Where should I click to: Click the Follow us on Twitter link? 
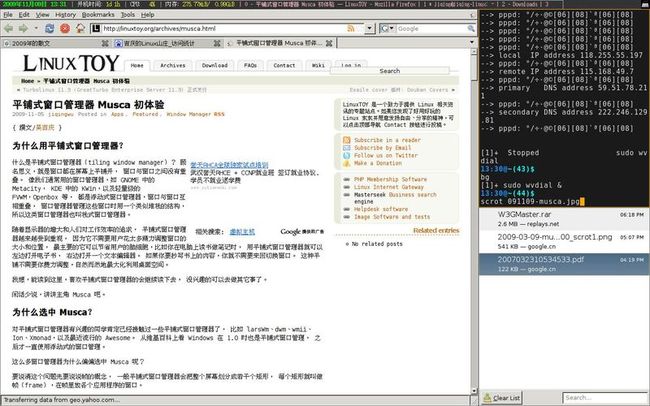tap(386, 156)
